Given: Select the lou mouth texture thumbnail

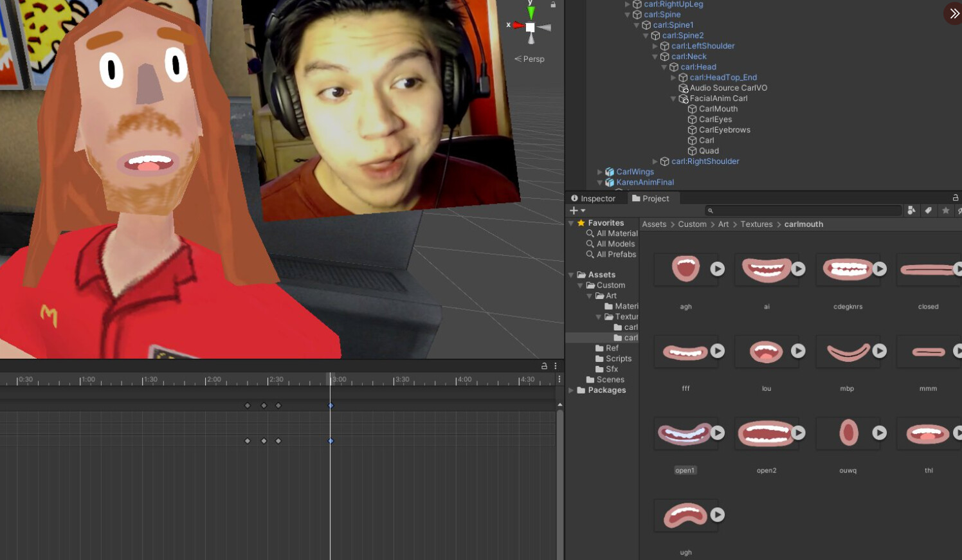Looking at the screenshot, I should point(766,351).
